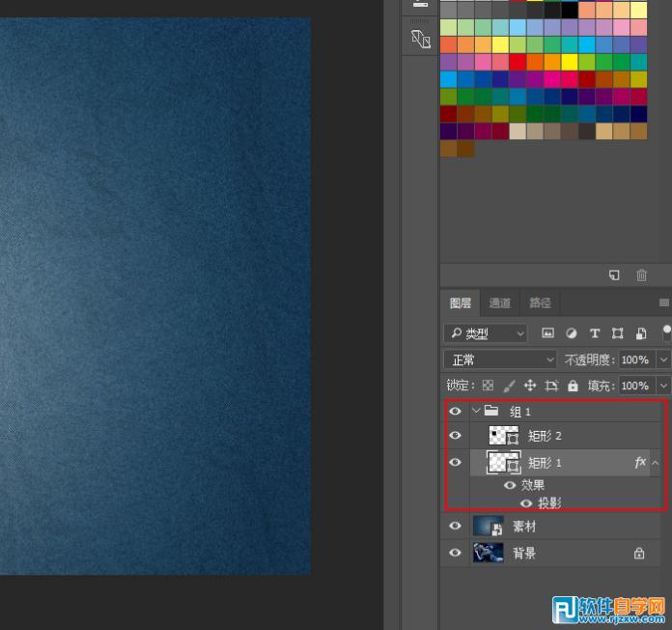Lock transparent pixels in layers panel
Image resolution: width=672 pixels, height=630 pixels.
coord(488,386)
